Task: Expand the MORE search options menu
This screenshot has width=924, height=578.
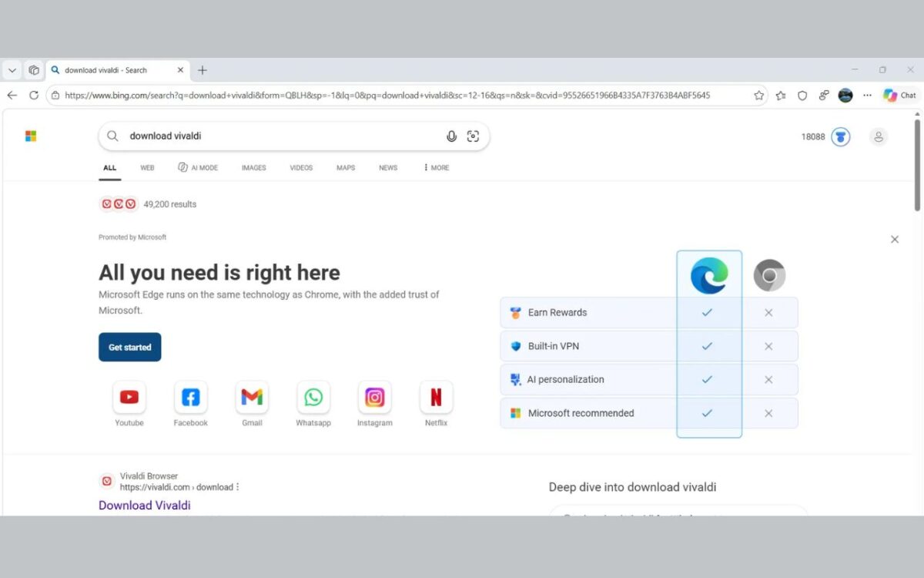Action: click(x=437, y=168)
